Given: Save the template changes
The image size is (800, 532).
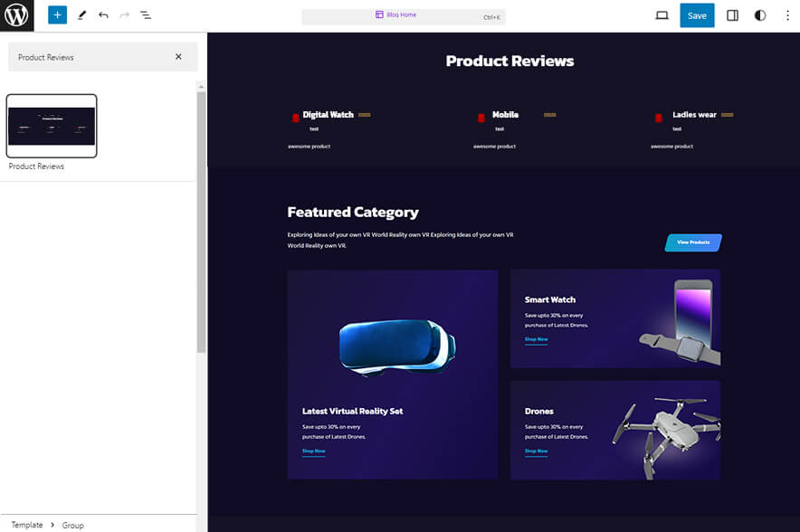Looking at the screenshot, I should 697,14.
